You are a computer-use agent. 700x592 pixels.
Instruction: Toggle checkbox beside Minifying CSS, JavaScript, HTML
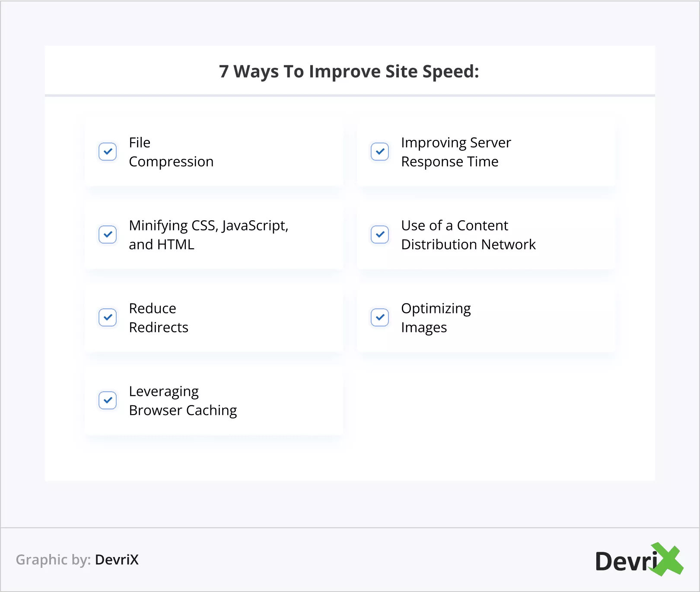(108, 234)
